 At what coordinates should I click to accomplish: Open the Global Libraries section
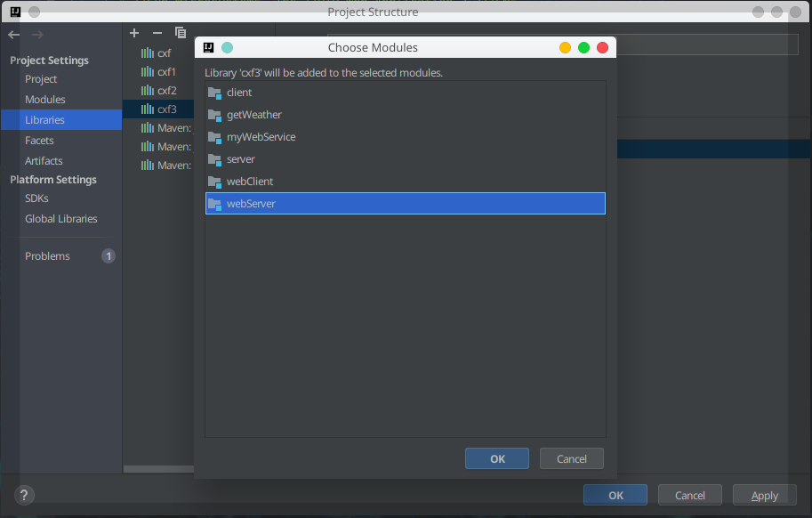tap(60, 218)
